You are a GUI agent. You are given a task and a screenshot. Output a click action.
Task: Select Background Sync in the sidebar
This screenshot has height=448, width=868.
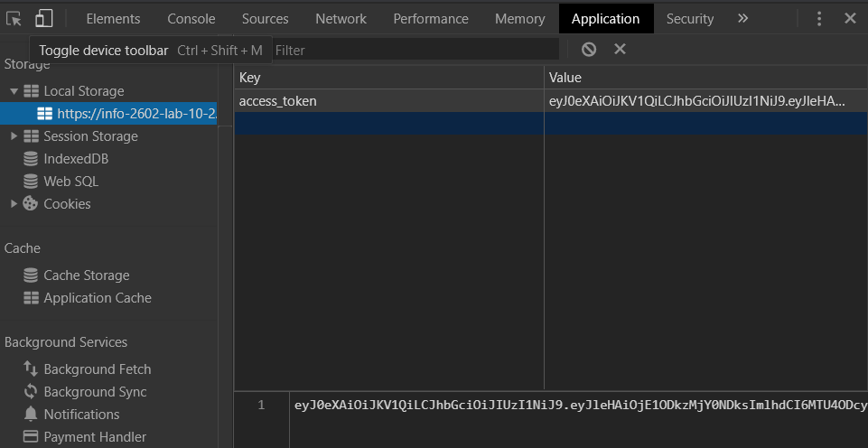point(95,392)
